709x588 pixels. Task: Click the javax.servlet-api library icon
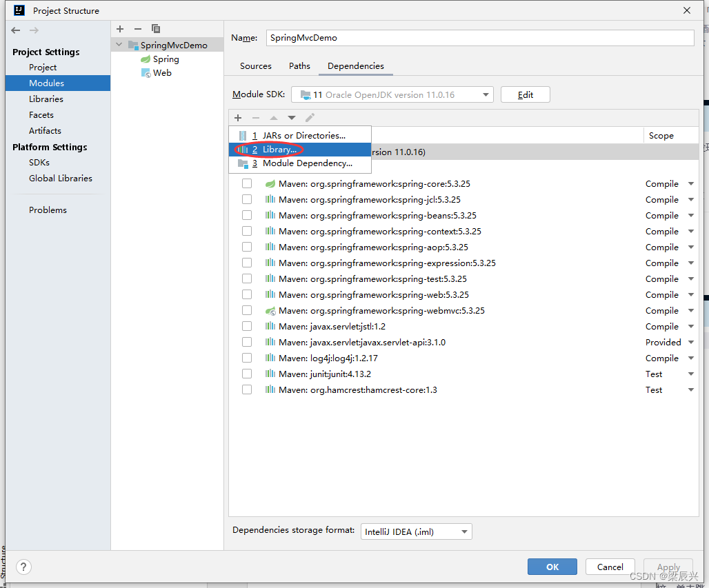[270, 343]
